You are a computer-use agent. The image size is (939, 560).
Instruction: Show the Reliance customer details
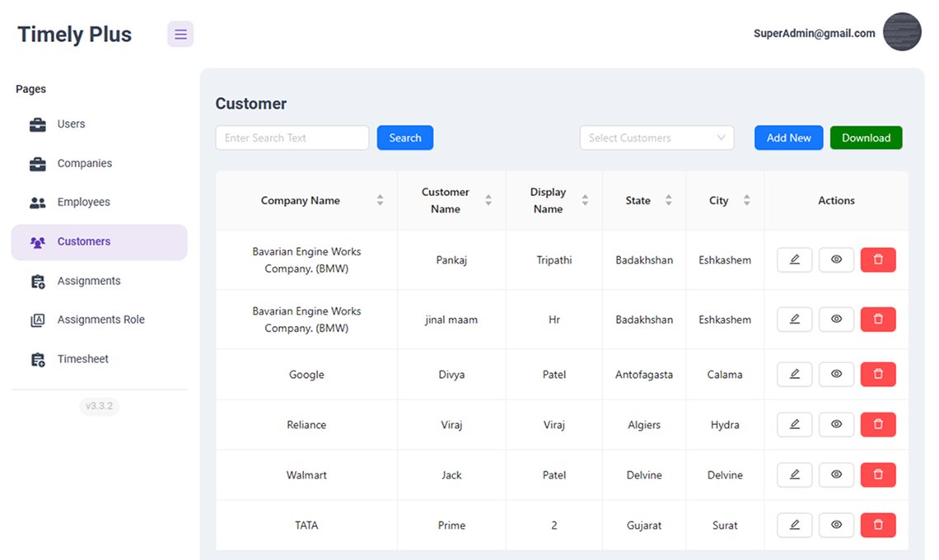pos(836,424)
